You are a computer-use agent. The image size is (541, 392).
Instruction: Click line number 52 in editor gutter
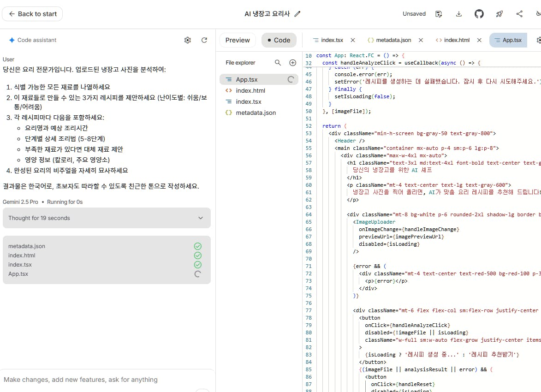[309, 126]
